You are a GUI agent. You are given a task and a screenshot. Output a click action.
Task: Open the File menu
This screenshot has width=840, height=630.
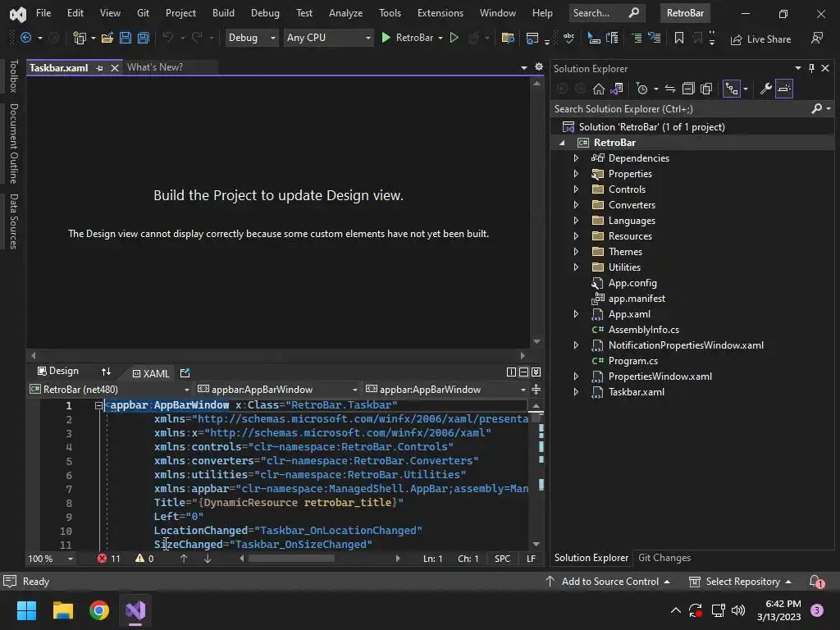coord(43,13)
